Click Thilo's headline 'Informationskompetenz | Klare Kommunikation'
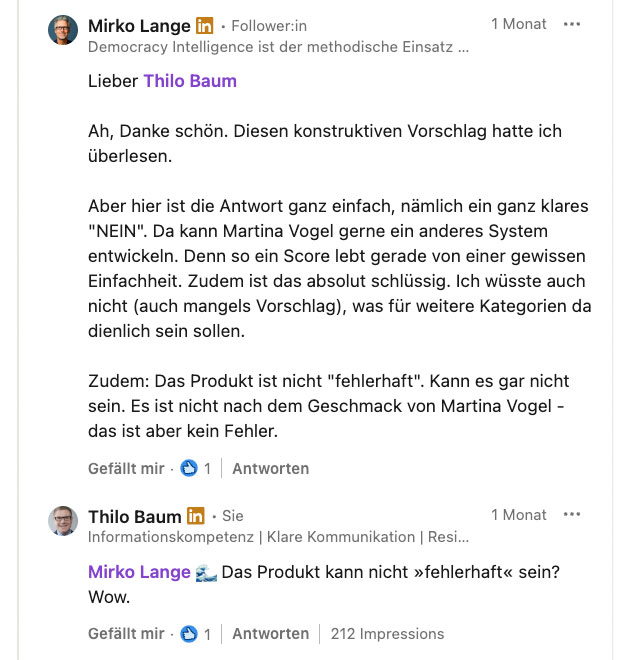The width and height of the screenshot is (631, 660). (277, 537)
